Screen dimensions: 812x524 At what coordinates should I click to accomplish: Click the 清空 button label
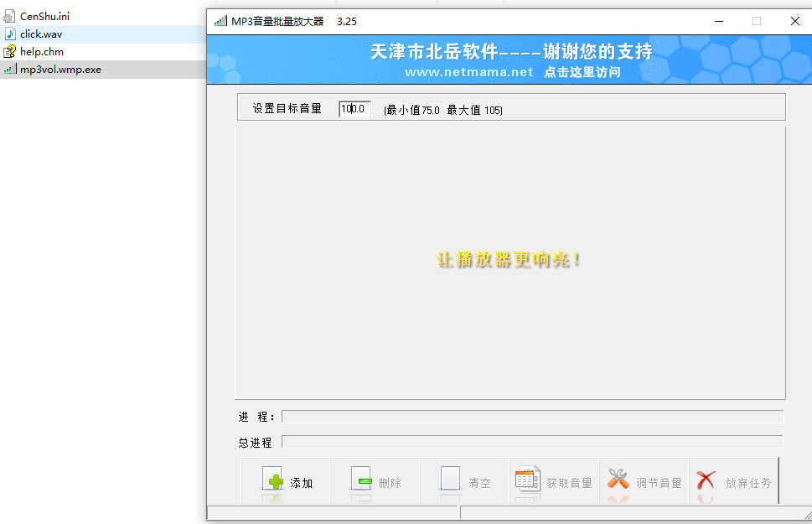pyautogui.click(x=479, y=483)
